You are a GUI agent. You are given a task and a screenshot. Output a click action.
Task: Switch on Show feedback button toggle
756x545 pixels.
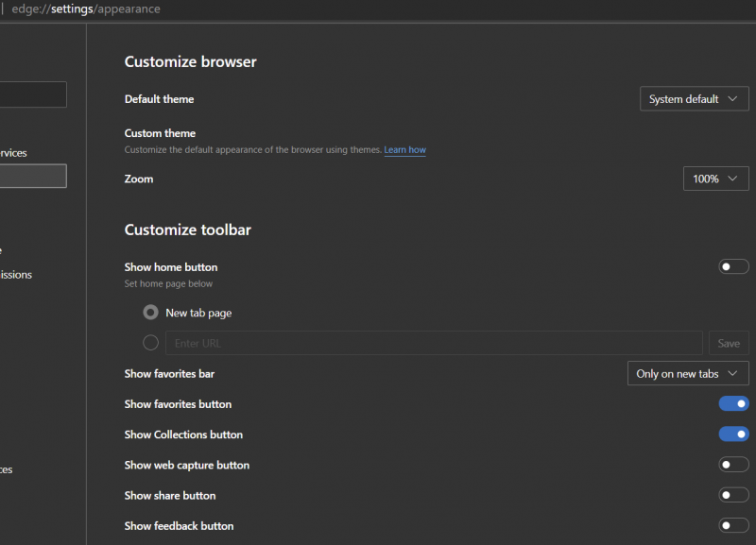(733, 525)
